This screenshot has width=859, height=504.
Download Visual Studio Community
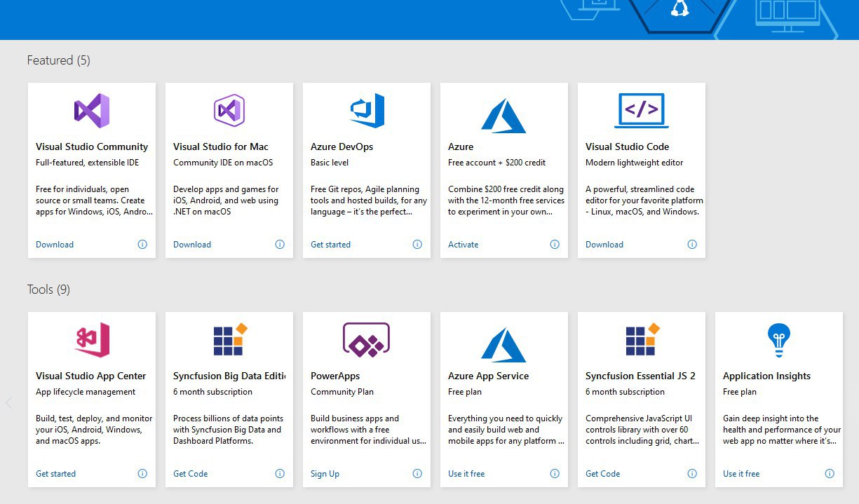tap(55, 245)
